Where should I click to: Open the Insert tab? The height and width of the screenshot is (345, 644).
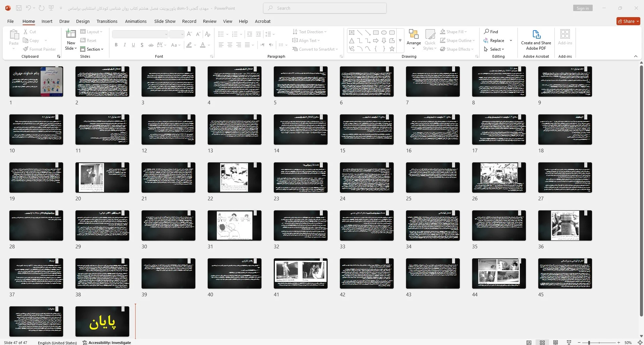click(x=47, y=21)
